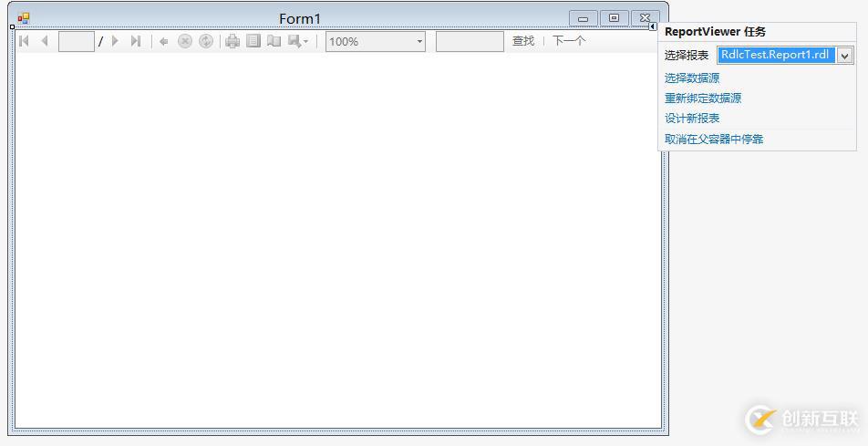The width and height of the screenshot is (868, 446).
Task: Open the 100% zoom combo box
Action: click(376, 42)
